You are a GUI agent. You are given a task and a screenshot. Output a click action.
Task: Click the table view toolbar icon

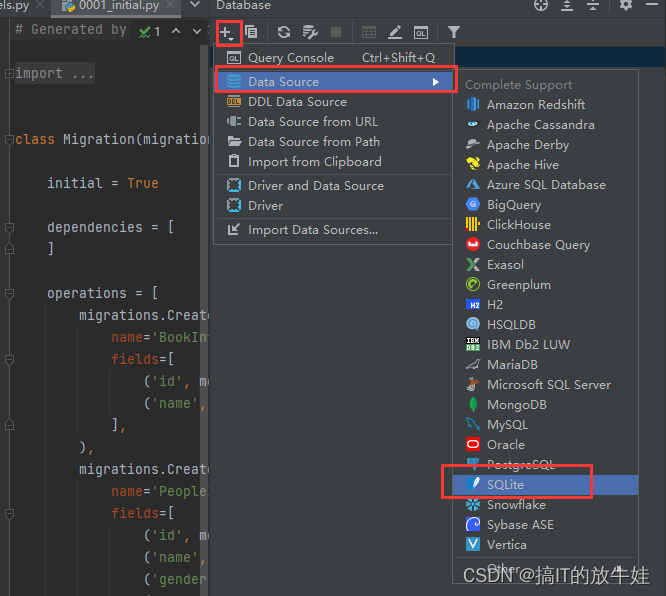point(369,32)
